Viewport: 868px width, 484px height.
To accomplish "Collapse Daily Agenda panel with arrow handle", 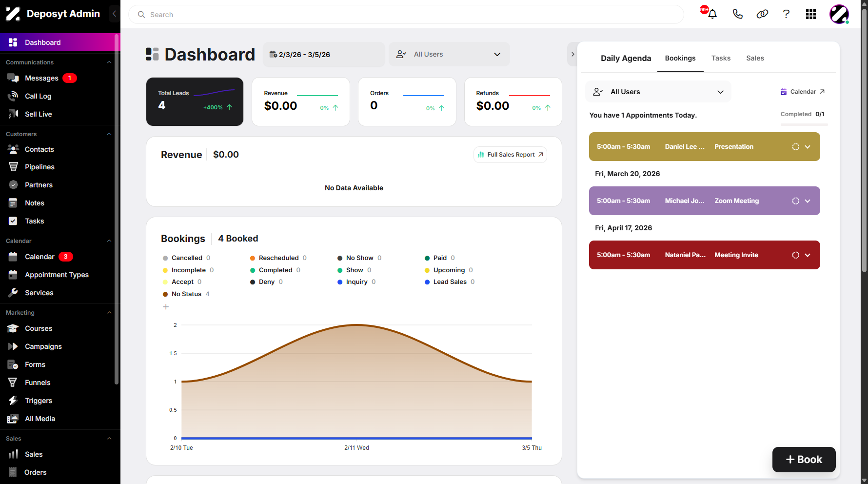I will (573, 54).
